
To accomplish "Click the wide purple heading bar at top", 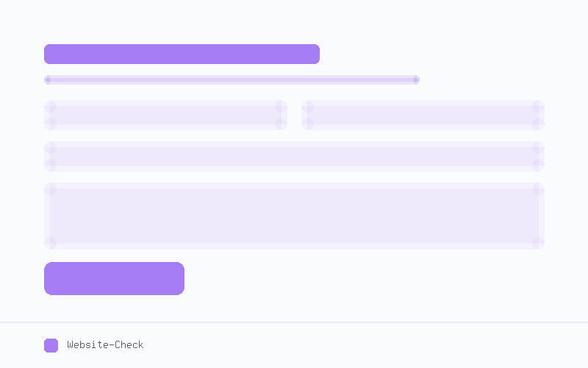I will 182,54.
